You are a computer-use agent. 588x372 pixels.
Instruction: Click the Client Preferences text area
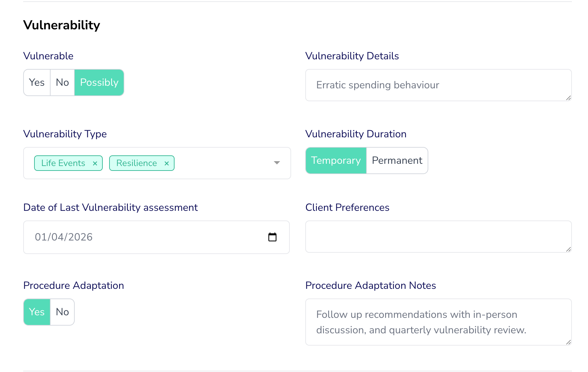[x=438, y=237]
